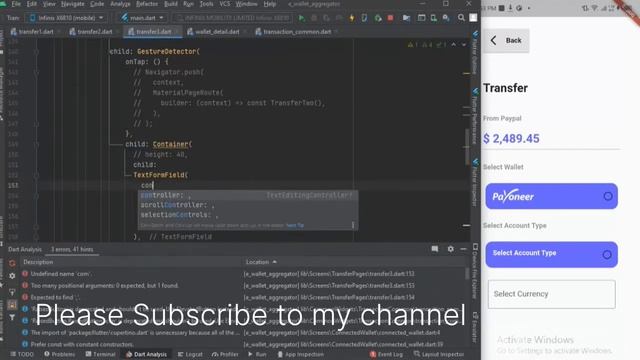Click the Next Tip link in completion popup
Viewport: 640px width, 360px height.
[295, 225]
